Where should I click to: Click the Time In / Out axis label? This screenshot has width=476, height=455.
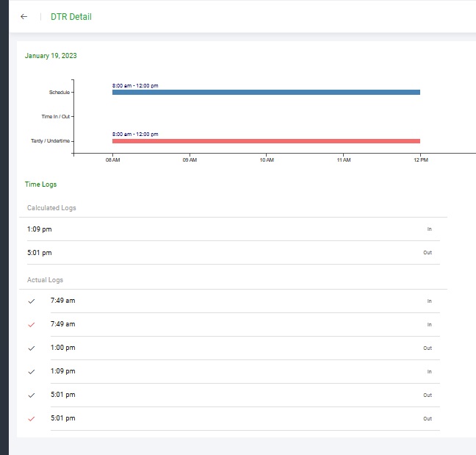coord(56,117)
